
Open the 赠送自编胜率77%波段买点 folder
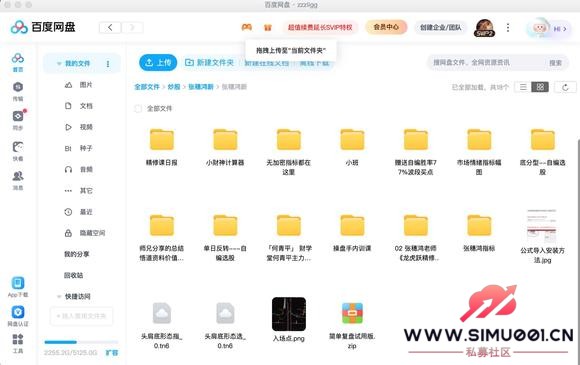coord(415,152)
